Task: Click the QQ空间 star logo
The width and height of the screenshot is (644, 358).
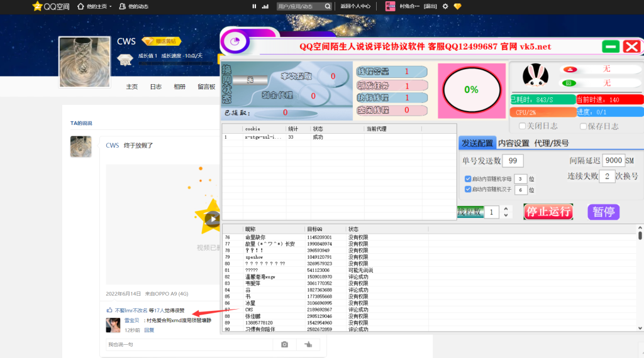Action: (38, 6)
